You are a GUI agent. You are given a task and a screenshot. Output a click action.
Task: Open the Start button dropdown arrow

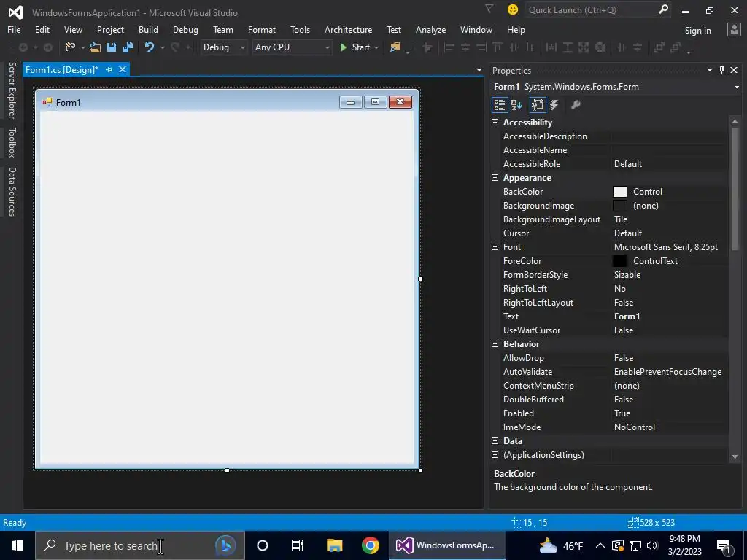point(376,47)
